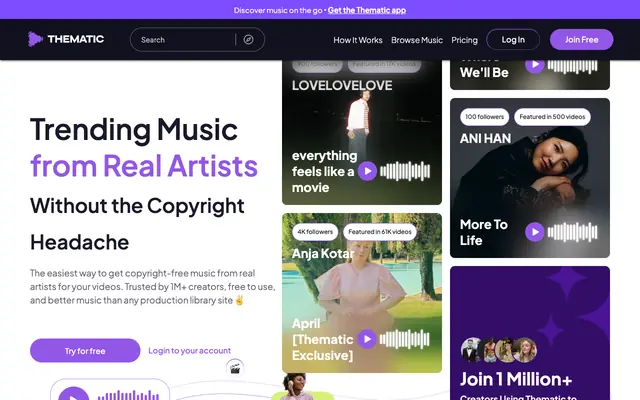Open Browse Music in navigation
The height and width of the screenshot is (400, 640).
(x=417, y=40)
